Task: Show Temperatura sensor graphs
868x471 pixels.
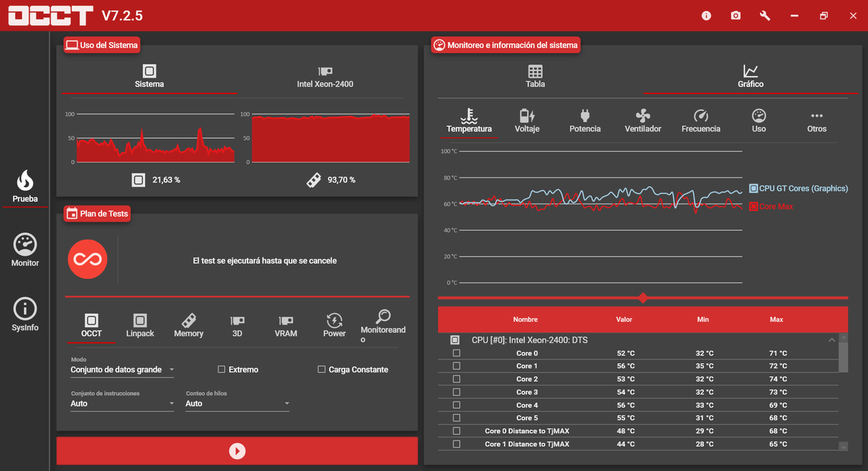Action: (x=469, y=120)
